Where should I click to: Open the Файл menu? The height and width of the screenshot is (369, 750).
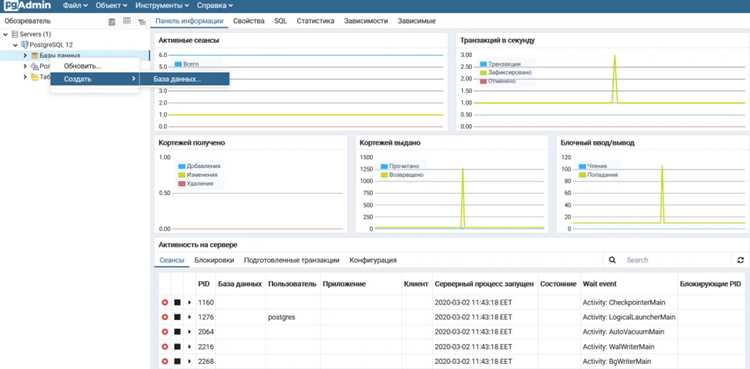[75, 6]
